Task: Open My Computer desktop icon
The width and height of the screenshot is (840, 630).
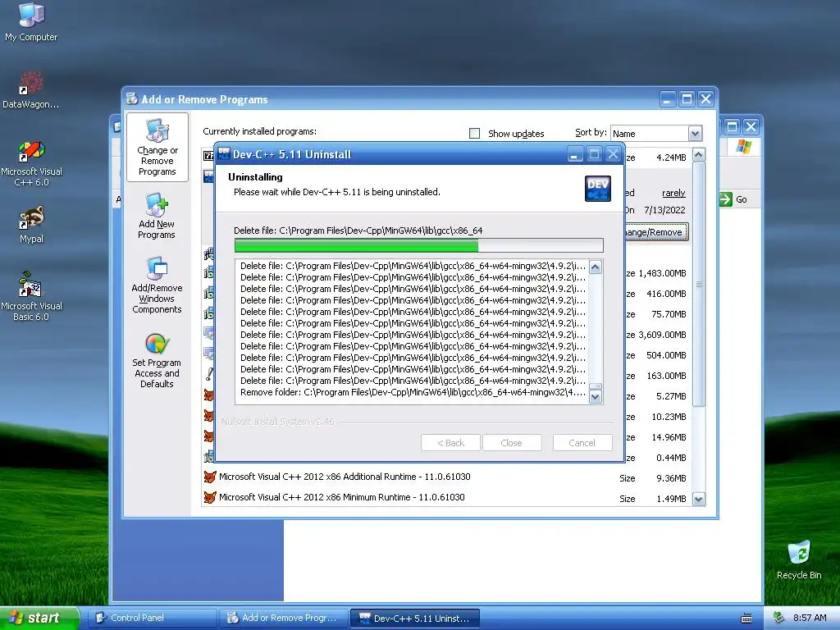Action: coord(31,21)
